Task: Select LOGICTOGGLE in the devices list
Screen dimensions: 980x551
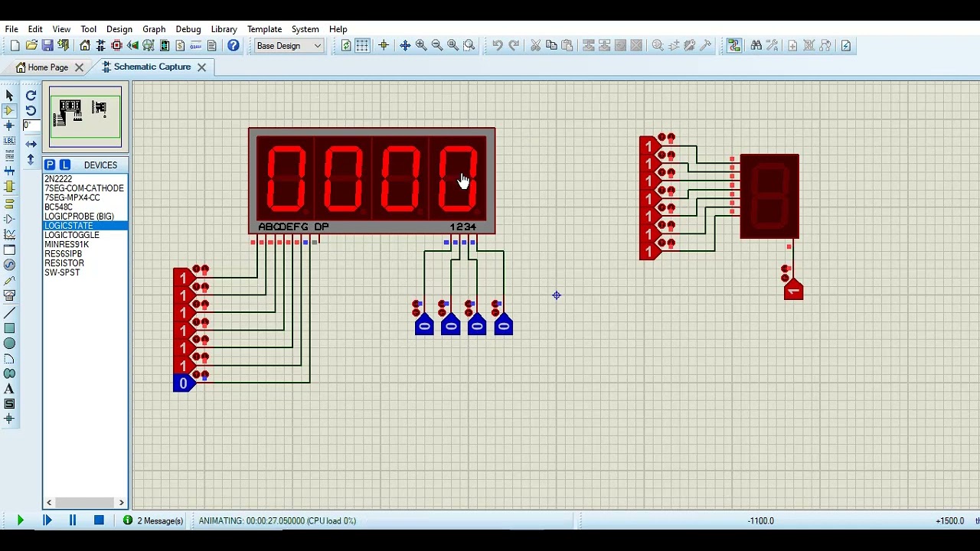Action: tap(72, 235)
